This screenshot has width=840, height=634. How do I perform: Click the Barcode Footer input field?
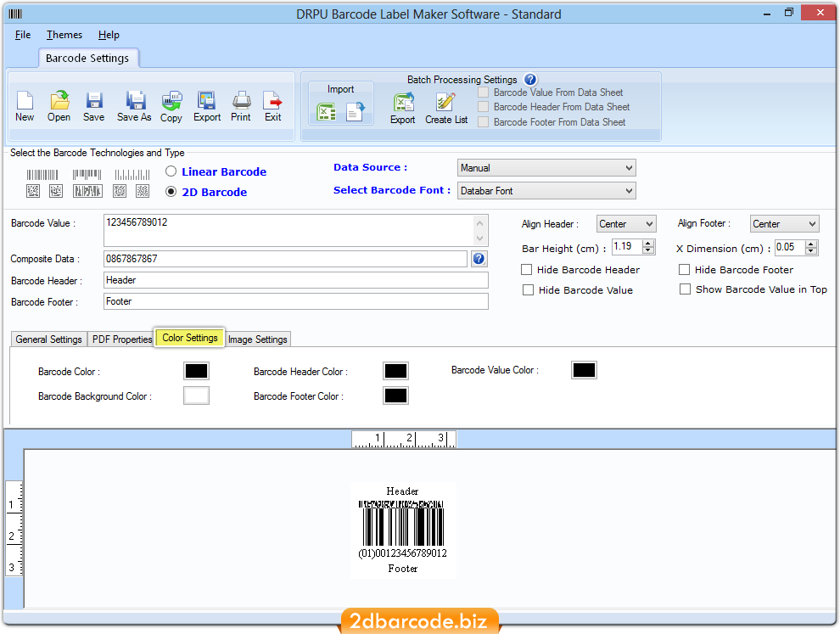tap(296, 302)
